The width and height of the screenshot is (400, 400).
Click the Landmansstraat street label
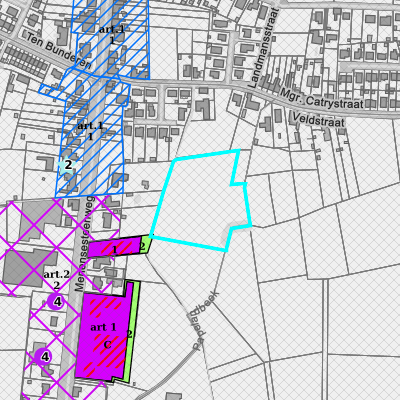point(263,47)
